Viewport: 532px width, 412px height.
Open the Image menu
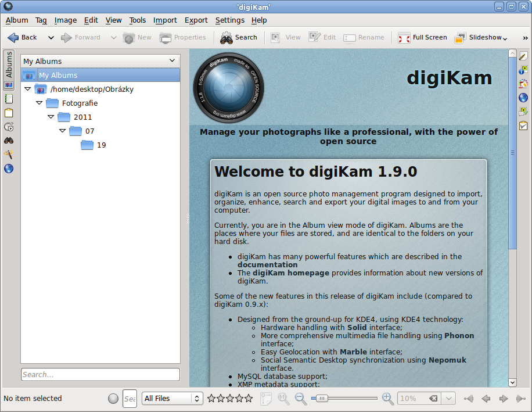[x=66, y=20]
